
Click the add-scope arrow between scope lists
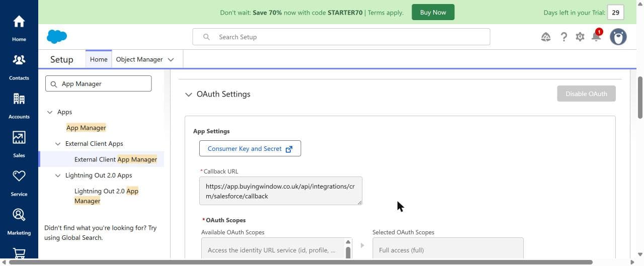(x=362, y=245)
